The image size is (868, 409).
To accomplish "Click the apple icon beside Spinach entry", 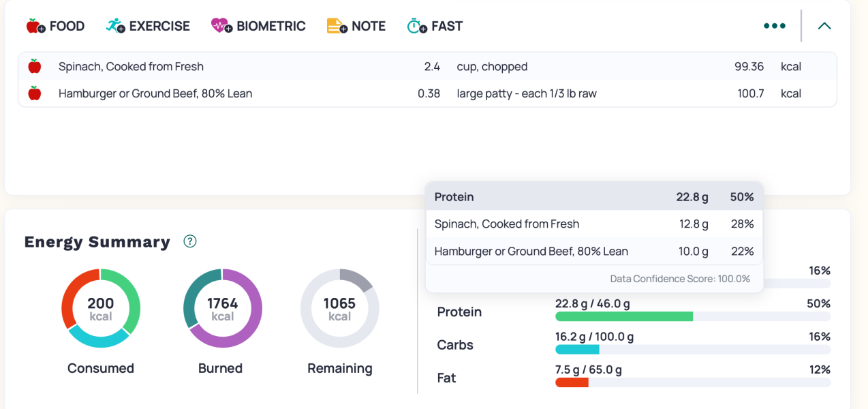I will [x=34, y=66].
